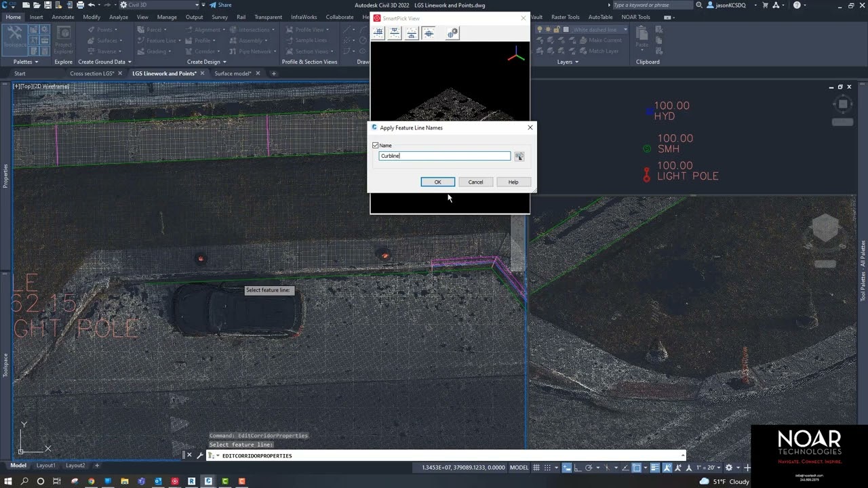Screen dimensions: 868x488
Task: Click the Save icon in quick access toolbar
Action: (47, 5)
